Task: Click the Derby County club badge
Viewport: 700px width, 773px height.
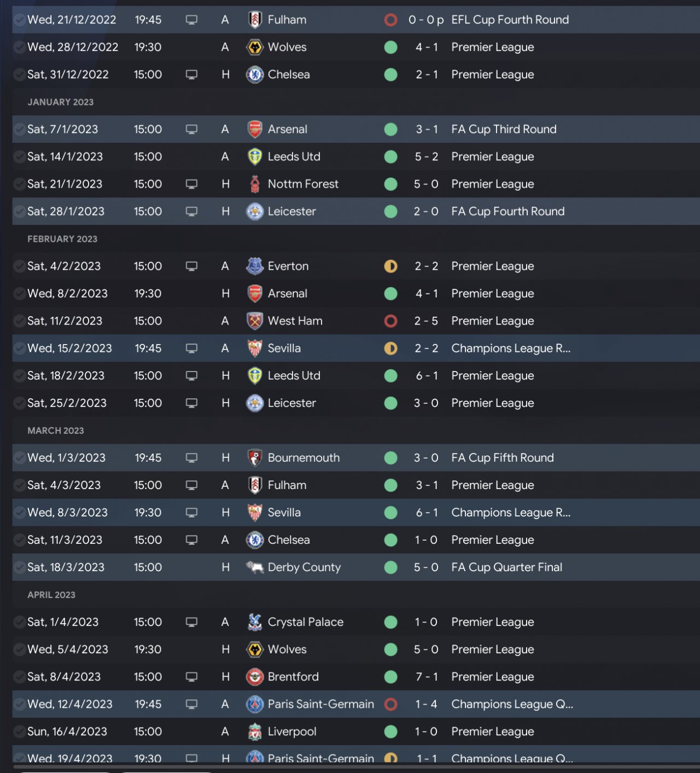Action: [x=255, y=567]
